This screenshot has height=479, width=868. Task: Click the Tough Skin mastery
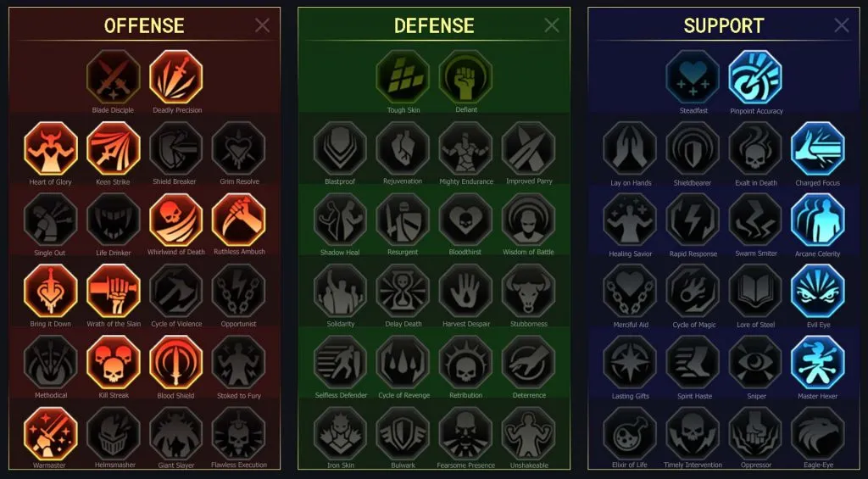(x=403, y=76)
